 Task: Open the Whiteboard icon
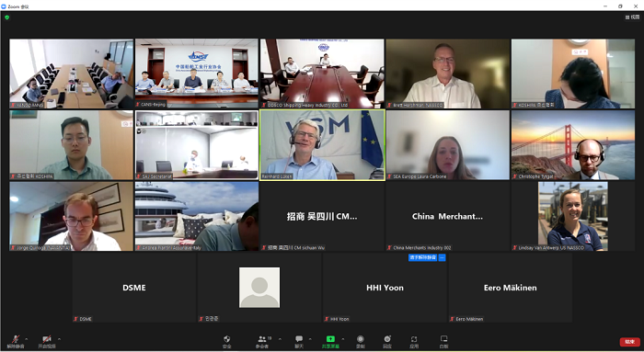pos(444,341)
